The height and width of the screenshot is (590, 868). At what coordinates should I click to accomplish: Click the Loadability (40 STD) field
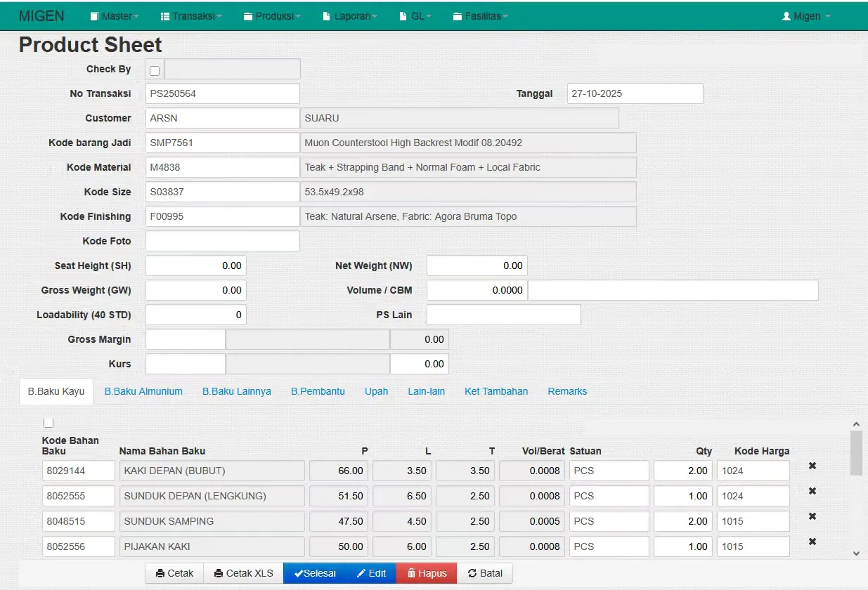click(x=196, y=315)
